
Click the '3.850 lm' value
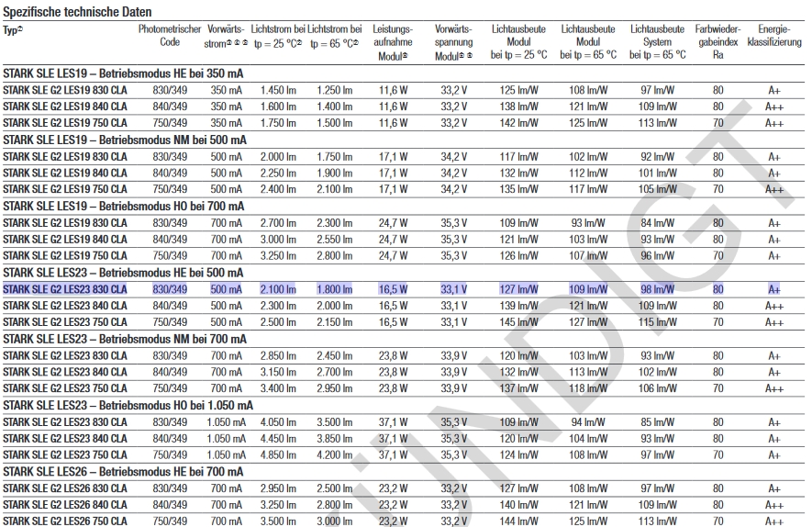pos(335,438)
